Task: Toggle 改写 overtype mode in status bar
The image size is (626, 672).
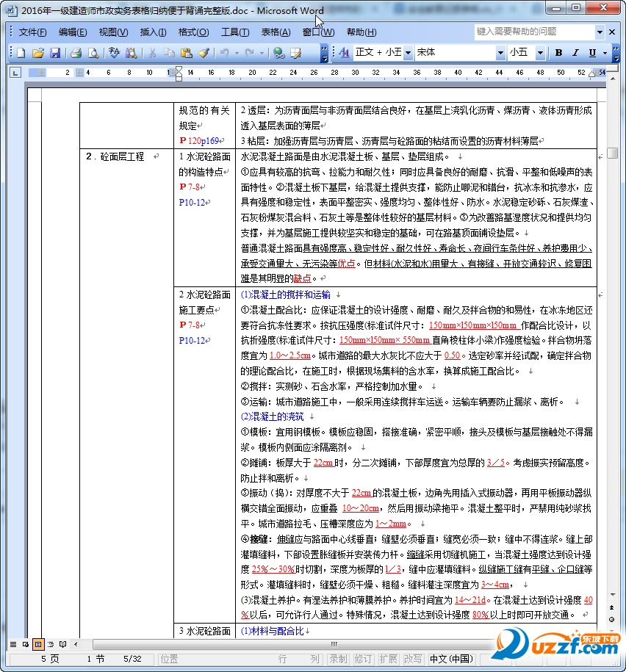Action: point(412,659)
